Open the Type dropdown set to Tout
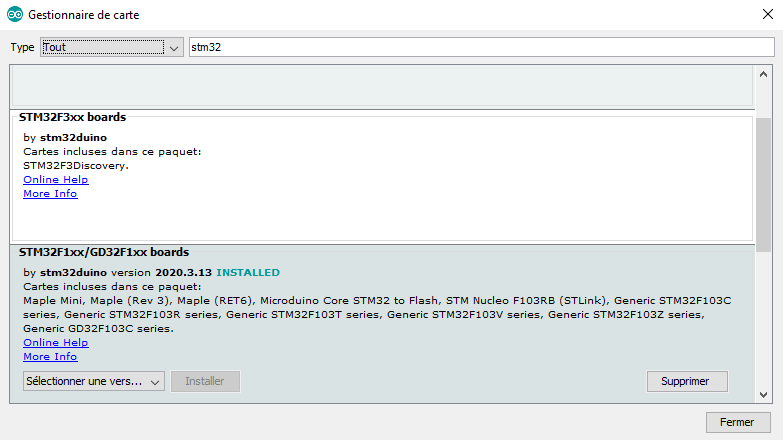 tap(112, 47)
